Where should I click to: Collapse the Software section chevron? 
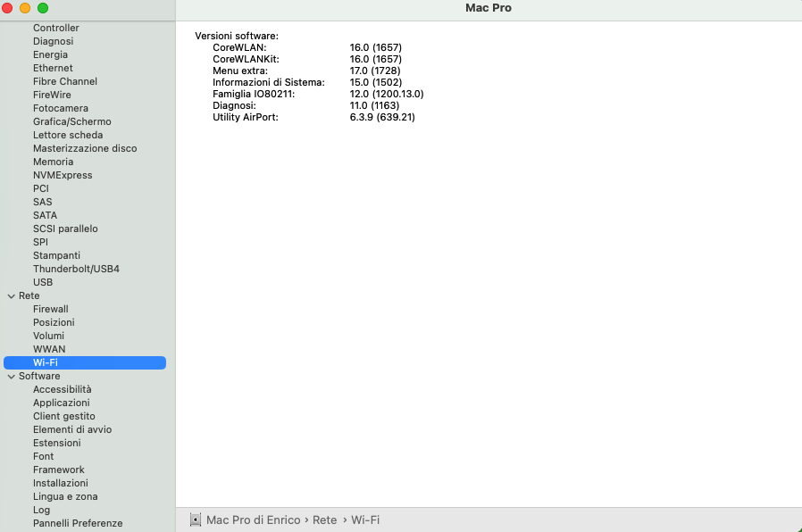12,376
